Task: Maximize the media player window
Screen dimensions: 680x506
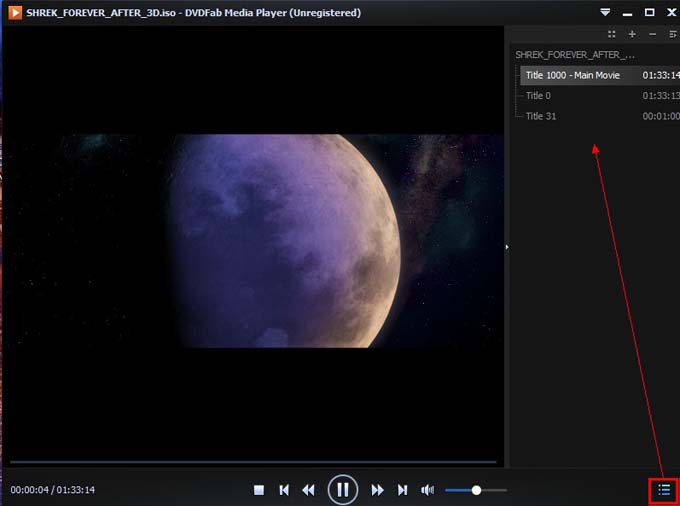Action: point(649,12)
